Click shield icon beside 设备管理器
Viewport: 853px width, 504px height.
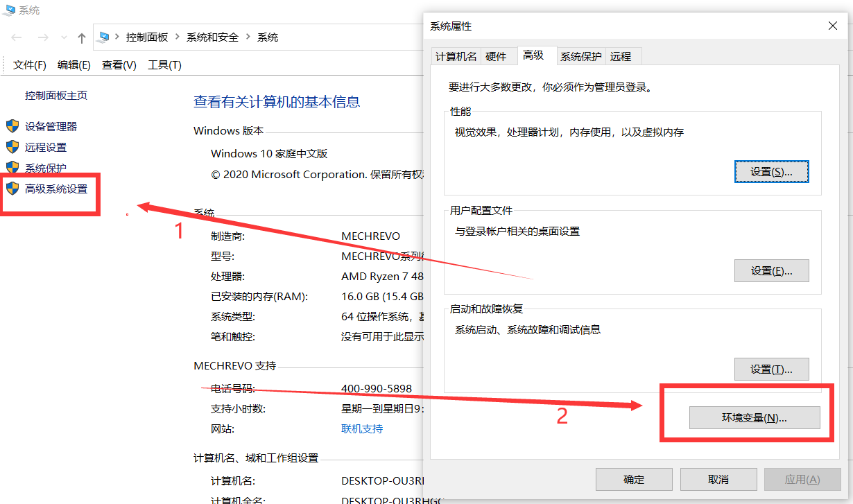[12, 126]
